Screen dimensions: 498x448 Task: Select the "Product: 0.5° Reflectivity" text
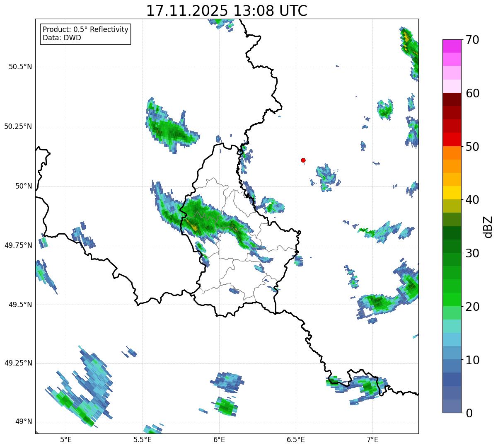click(x=85, y=30)
